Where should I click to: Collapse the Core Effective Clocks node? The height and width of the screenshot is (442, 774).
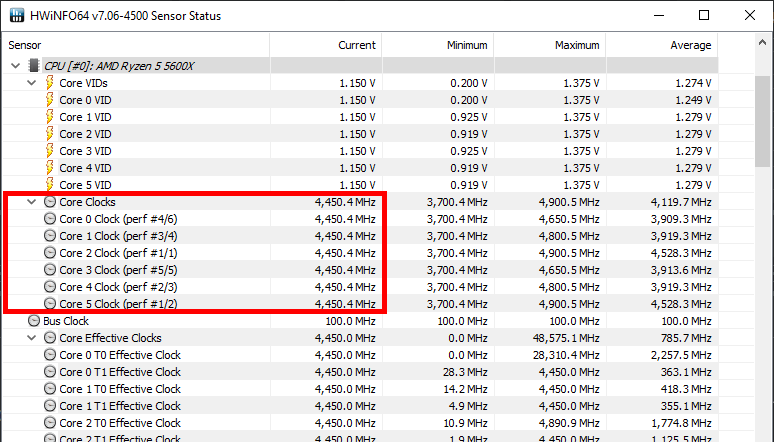32,338
